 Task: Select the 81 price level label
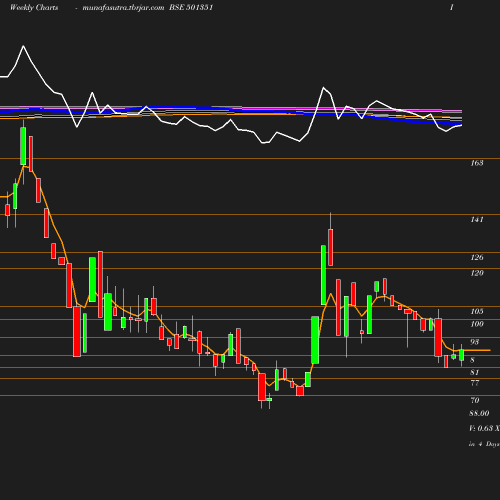[475, 372]
